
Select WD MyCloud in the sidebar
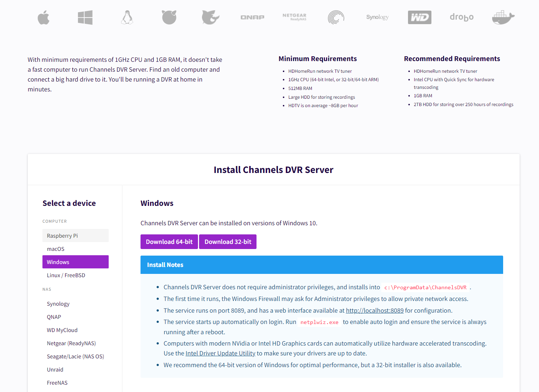pos(62,330)
